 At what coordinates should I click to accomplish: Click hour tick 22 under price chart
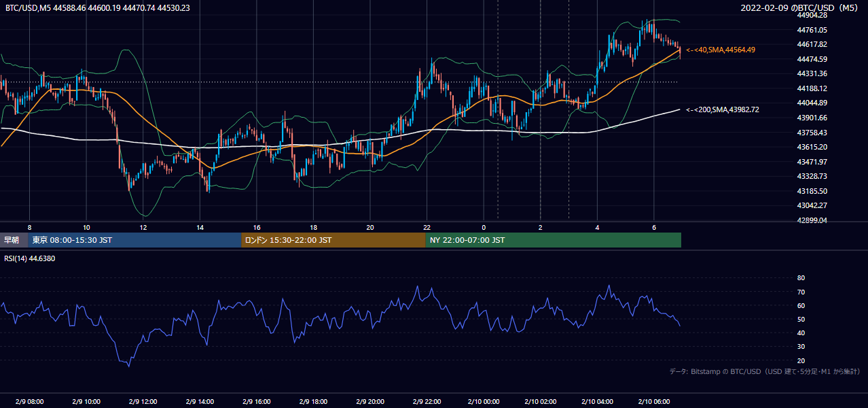(427, 227)
